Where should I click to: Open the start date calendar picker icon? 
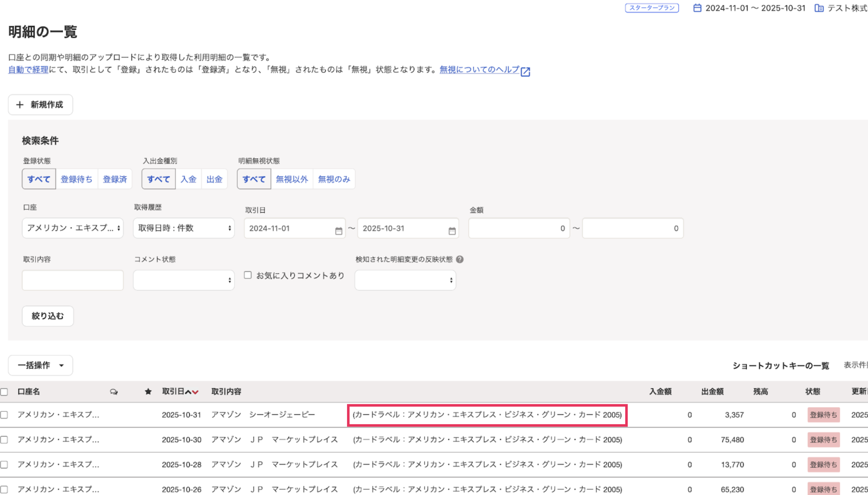[339, 231]
